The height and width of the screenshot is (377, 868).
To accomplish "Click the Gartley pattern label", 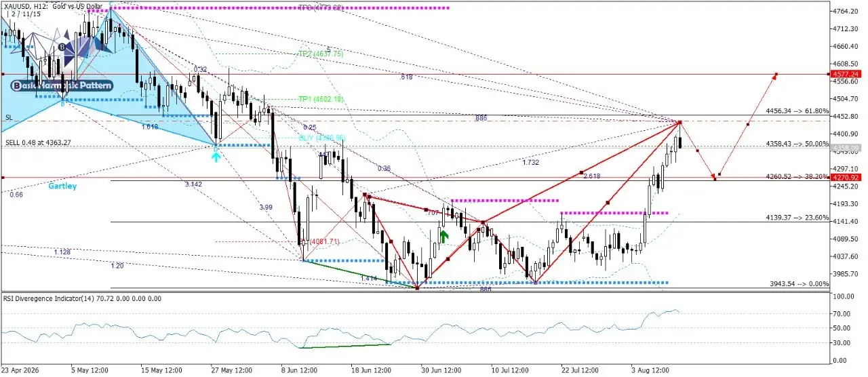I will (62, 185).
